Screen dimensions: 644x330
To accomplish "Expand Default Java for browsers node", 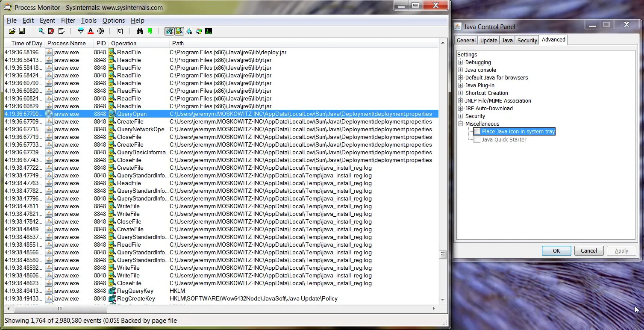I will pos(461,78).
